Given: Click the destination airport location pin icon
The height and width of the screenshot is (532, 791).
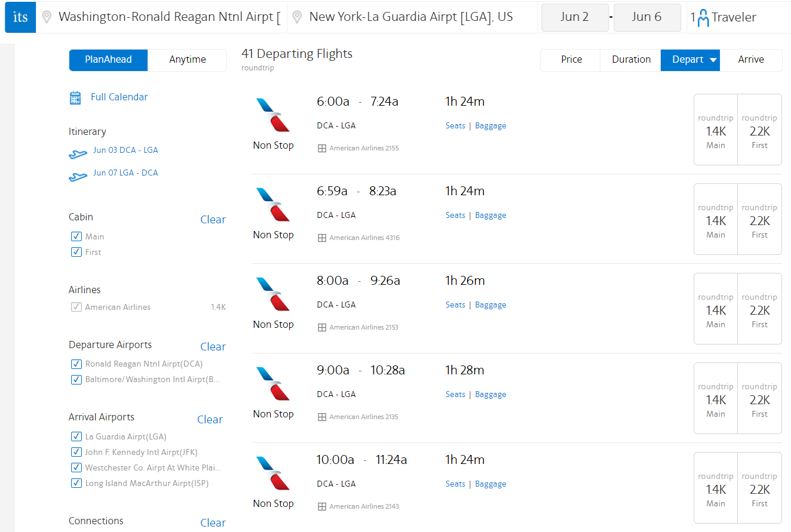Looking at the screenshot, I should point(297,17).
